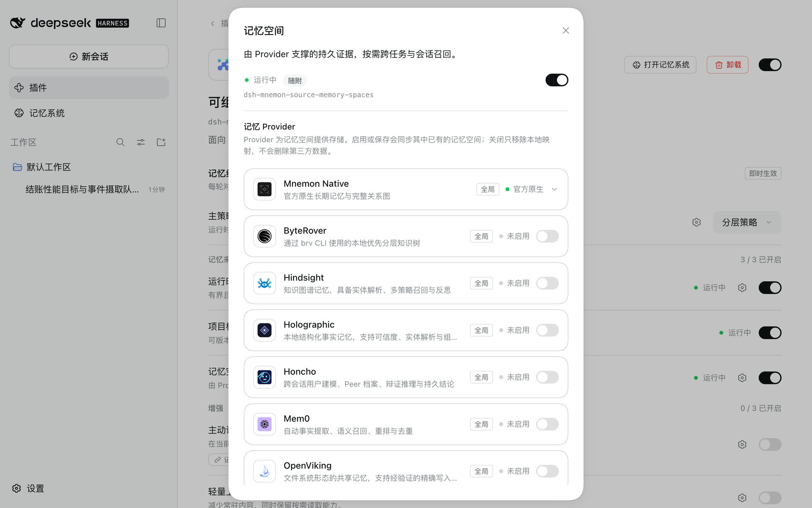The height and width of the screenshot is (508, 812).
Task: Enable the OpenViking provider toggle
Action: 547,471
